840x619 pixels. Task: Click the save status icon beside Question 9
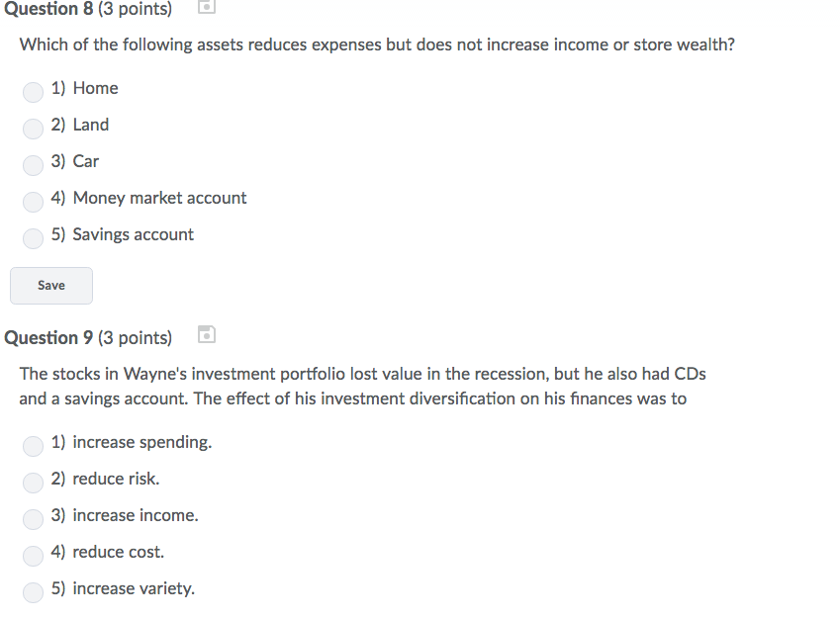207,334
